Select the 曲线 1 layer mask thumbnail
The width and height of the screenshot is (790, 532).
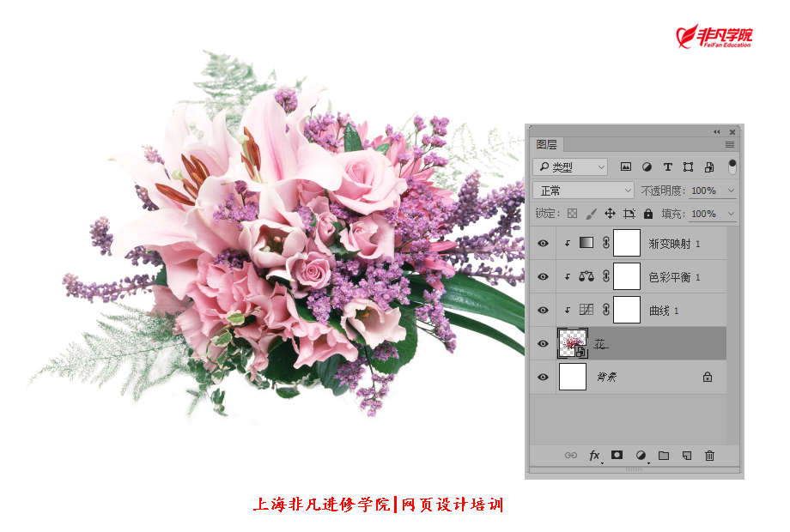pyautogui.click(x=627, y=310)
